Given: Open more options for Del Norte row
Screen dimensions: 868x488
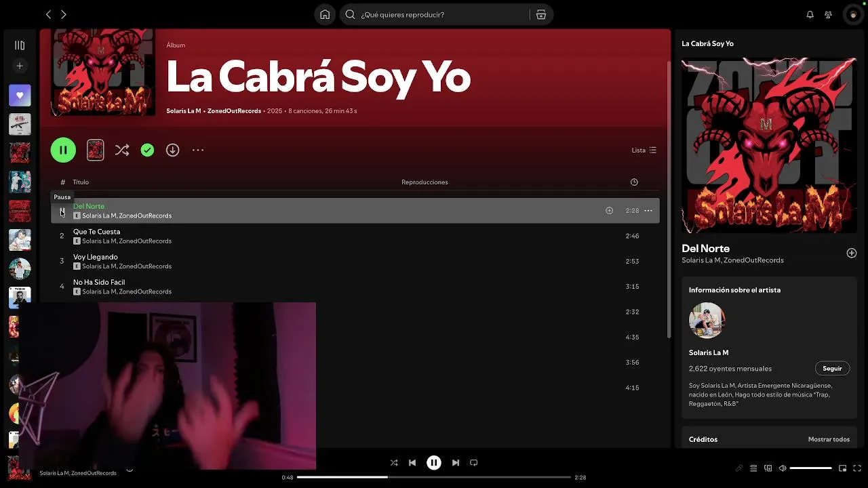Looking at the screenshot, I should pos(648,211).
